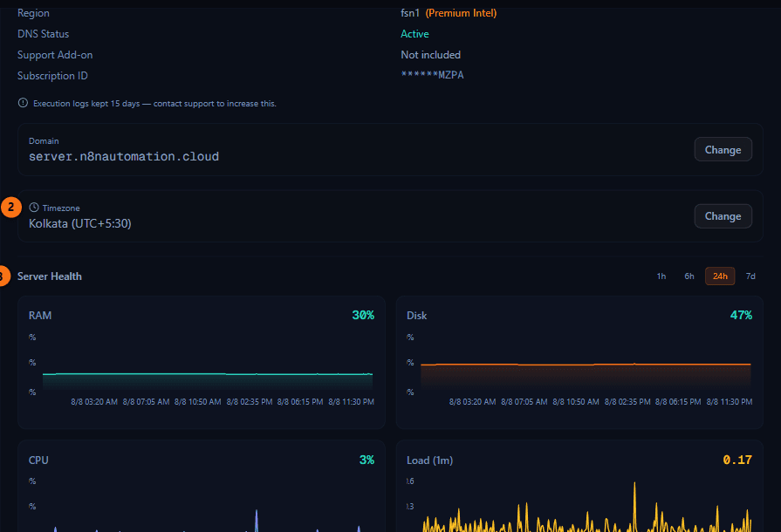Click the 8/8 02:35 PM label on RAM chart
The height and width of the screenshot is (532, 781).
250,401
